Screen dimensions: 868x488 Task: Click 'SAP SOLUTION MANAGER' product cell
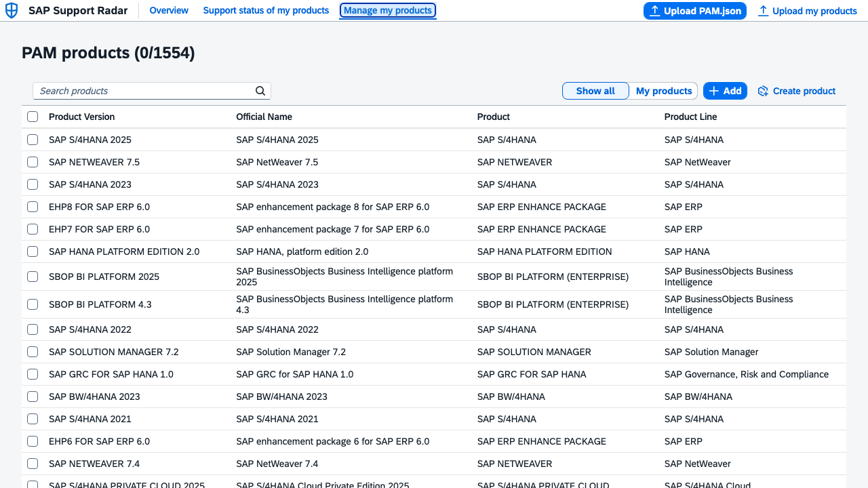click(534, 352)
